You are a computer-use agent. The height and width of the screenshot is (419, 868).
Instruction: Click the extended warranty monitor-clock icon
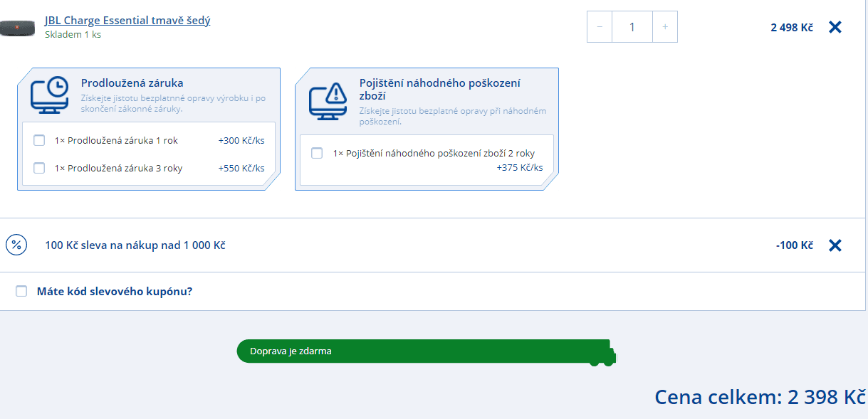(50, 95)
